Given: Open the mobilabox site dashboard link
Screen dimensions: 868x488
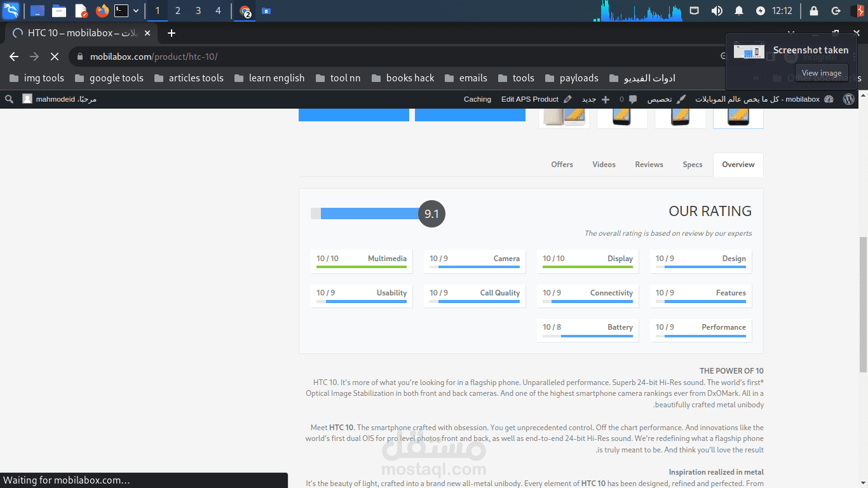Looking at the screenshot, I should tap(764, 99).
